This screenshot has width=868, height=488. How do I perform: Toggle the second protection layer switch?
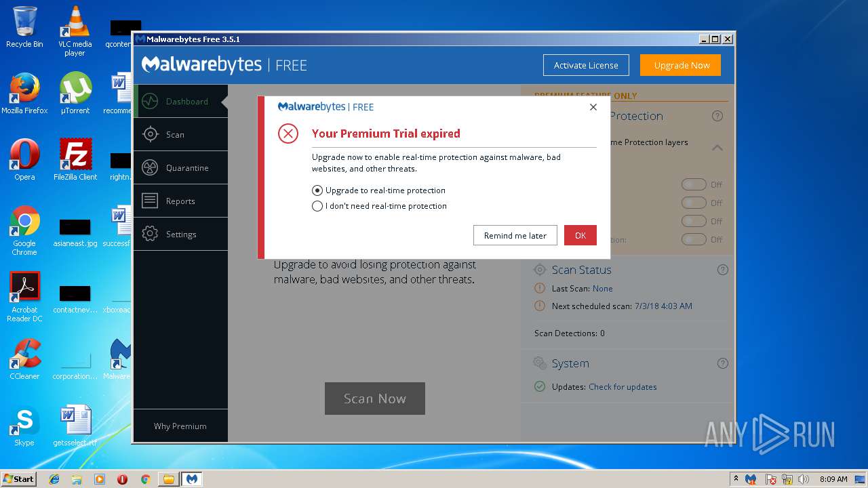pyautogui.click(x=694, y=203)
